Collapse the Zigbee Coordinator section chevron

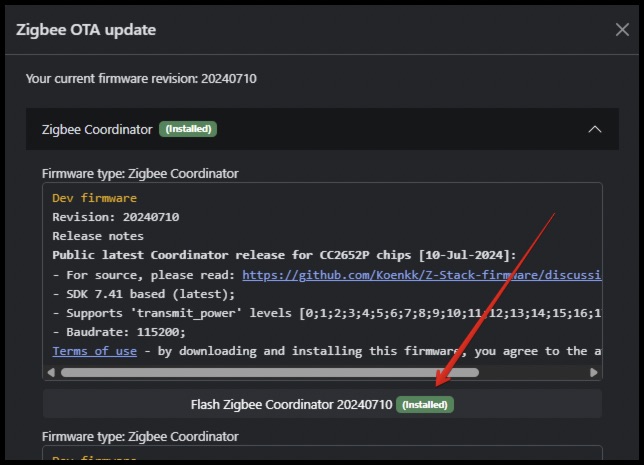point(594,129)
